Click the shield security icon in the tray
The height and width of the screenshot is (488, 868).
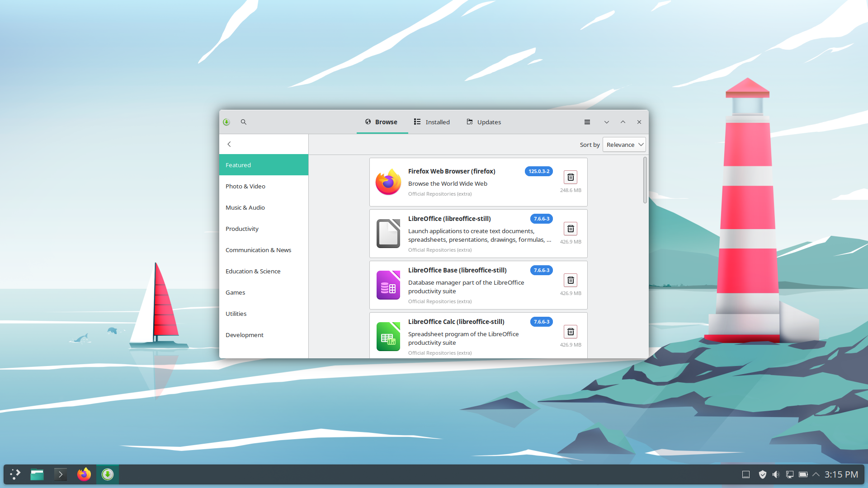pos(762,474)
